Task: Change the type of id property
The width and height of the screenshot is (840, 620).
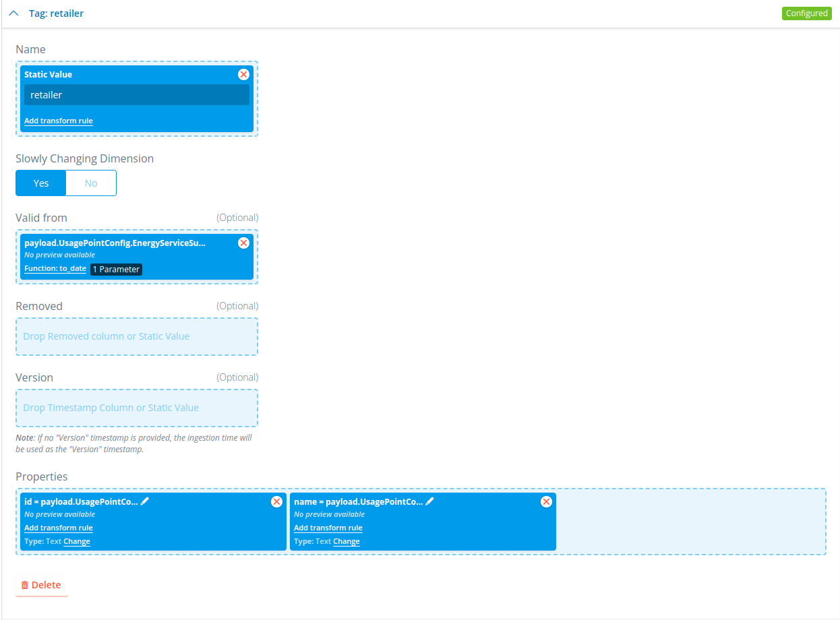Action: 77,542
